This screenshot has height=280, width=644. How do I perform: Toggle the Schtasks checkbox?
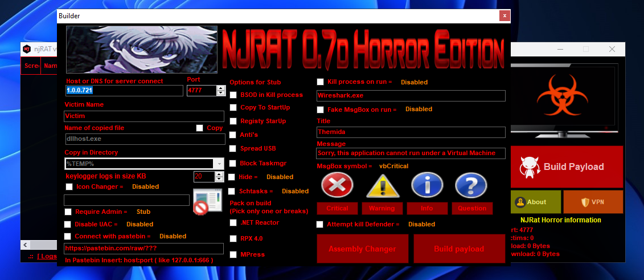232,191
